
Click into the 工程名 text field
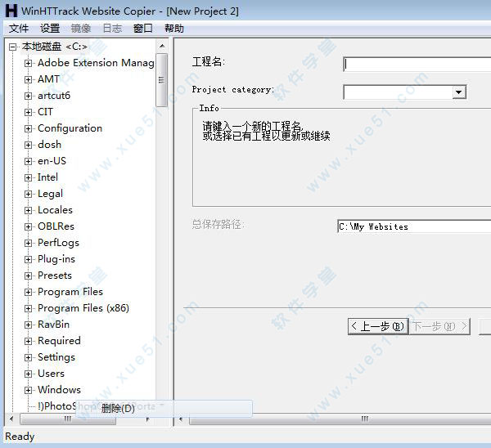tap(417, 64)
